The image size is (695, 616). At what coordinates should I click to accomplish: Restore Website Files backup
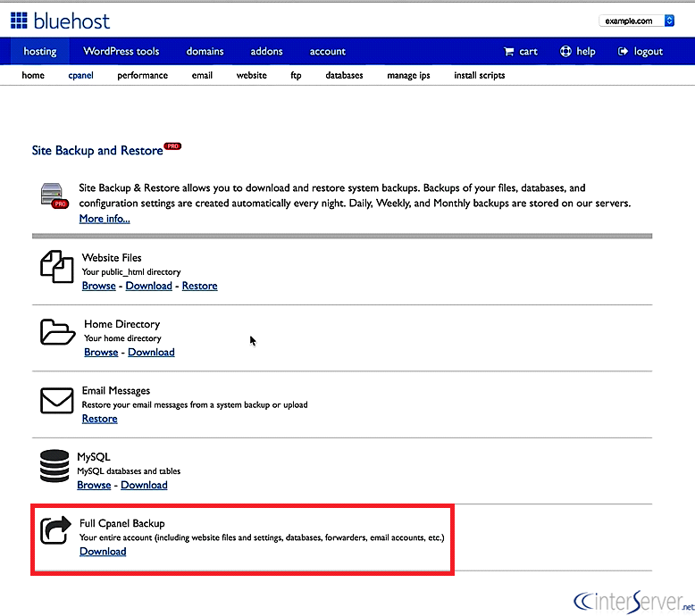(199, 286)
